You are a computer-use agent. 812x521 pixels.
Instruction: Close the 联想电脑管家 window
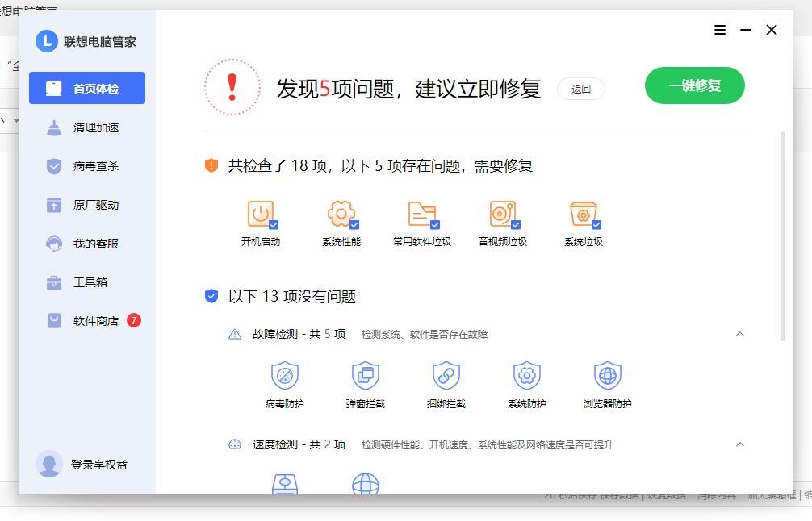pyautogui.click(x=772, y=30)
